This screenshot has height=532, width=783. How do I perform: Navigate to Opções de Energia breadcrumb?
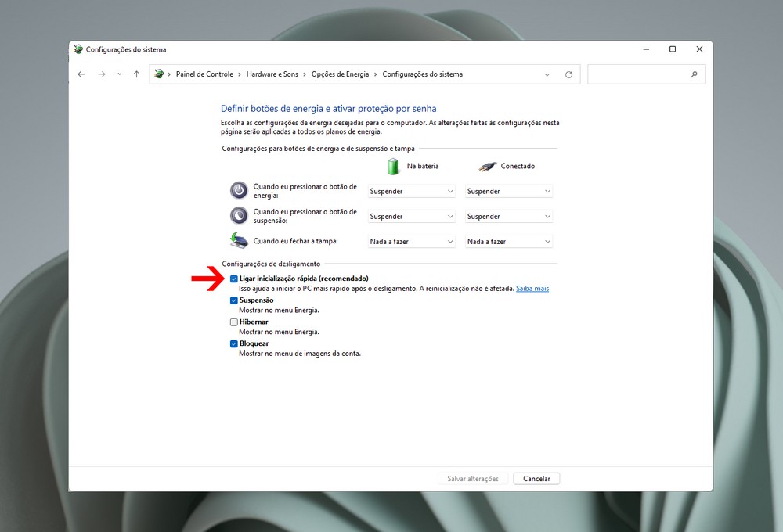[x=340, y=74]
